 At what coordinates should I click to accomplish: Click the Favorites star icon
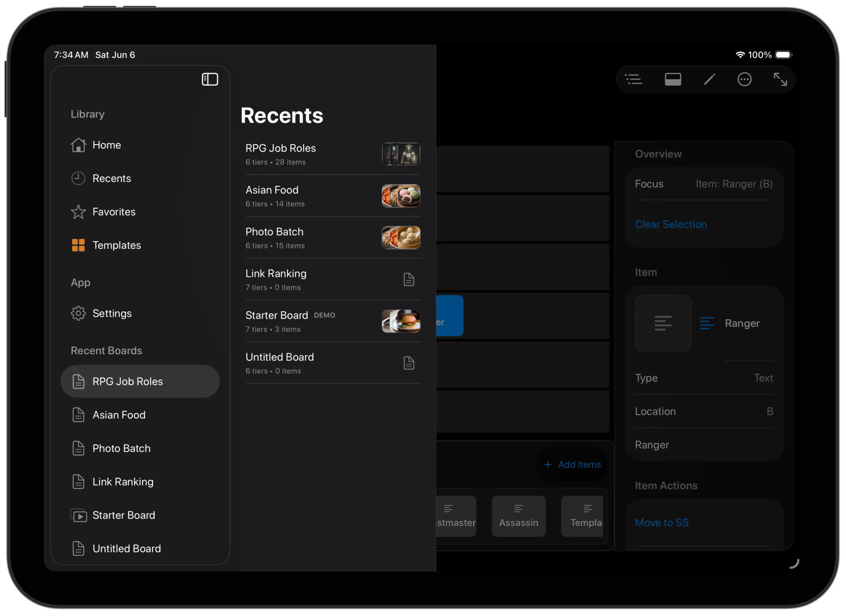pos(78,212)
